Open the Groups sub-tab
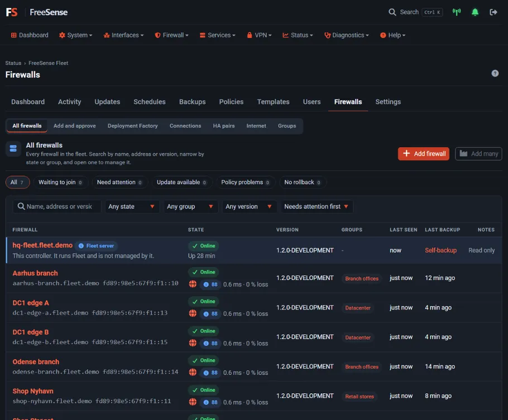This screenshot has height=420, width=508. (x=287, y=125)
